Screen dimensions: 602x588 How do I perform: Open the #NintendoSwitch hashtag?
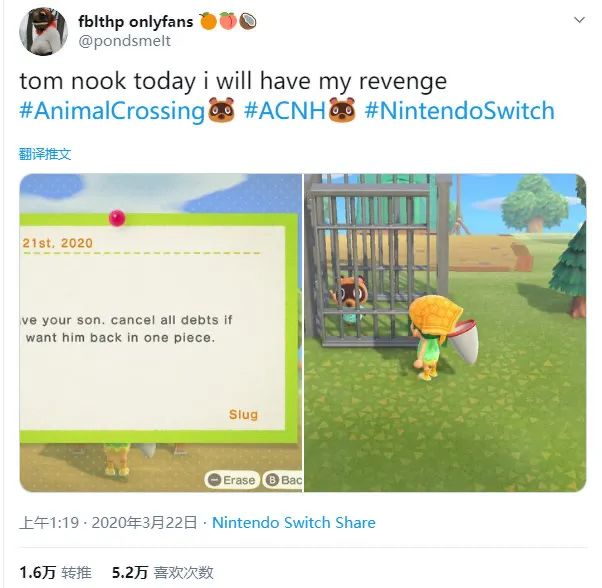[460, 111]
